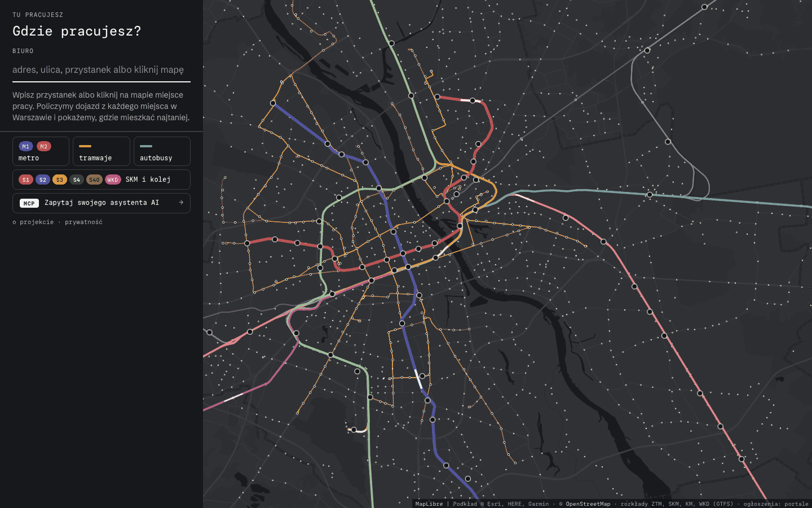Screen dimensions: 812x508
Task: Click the arrow next to Zapytaj swojego asystenta AI
Action: pos(181,203)
